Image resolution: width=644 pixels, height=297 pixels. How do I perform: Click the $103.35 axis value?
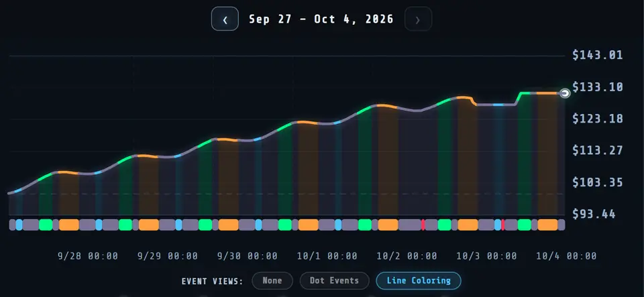click(x=598, y=182)
